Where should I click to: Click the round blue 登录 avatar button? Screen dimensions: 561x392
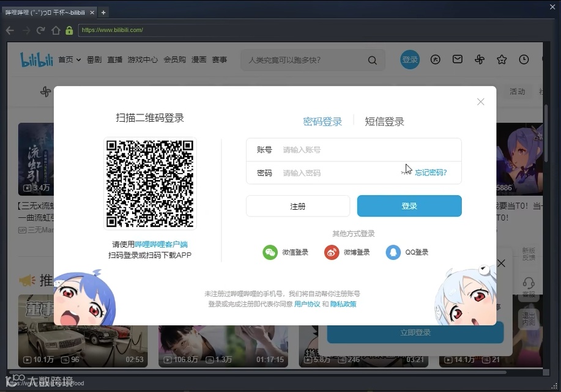coord(410,60)
